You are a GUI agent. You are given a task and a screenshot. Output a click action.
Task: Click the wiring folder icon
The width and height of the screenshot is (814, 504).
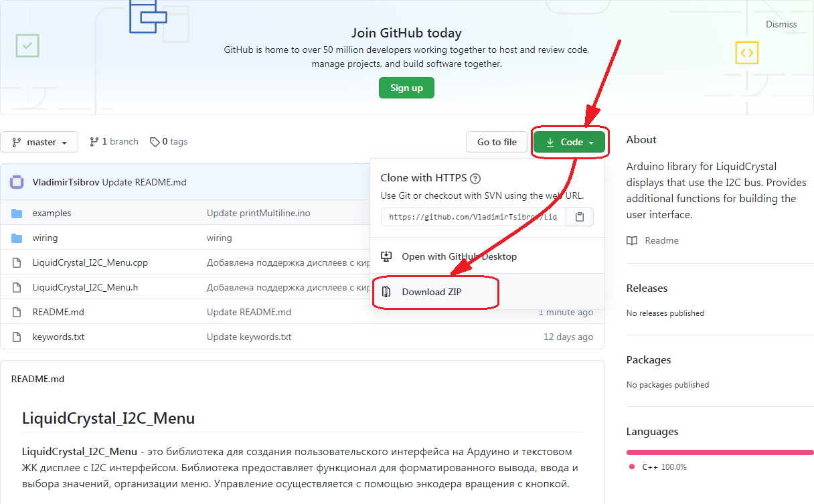point(17,238)
